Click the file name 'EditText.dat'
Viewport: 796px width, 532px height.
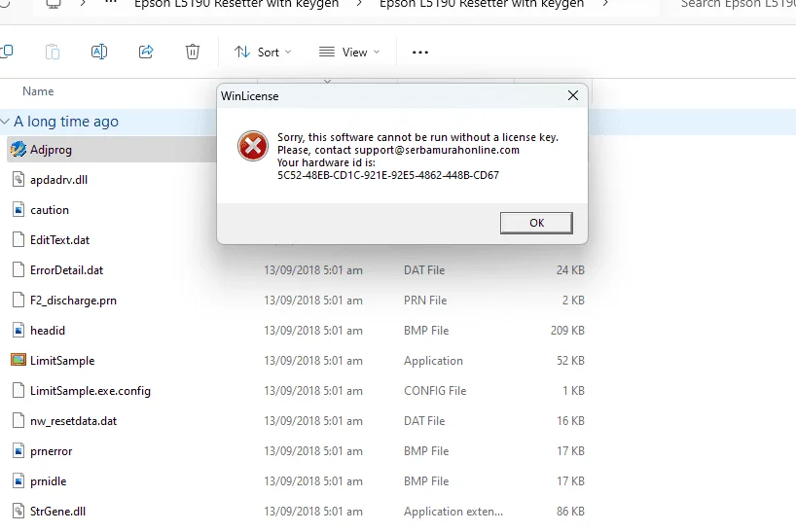(x=60, y=240)
